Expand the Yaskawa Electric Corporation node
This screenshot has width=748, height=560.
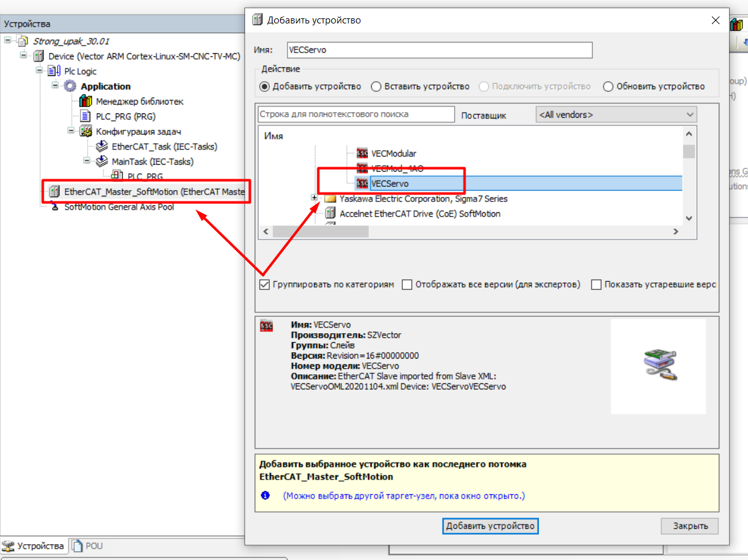(x=314, y=198)
